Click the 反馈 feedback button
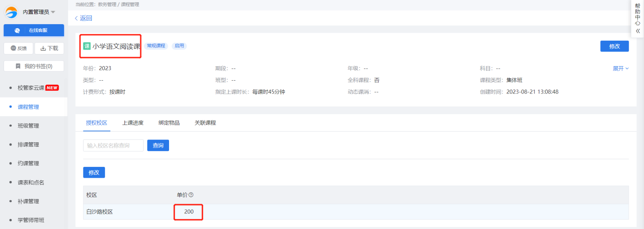This screenshot has width=644, height=229. pos(19,48)
